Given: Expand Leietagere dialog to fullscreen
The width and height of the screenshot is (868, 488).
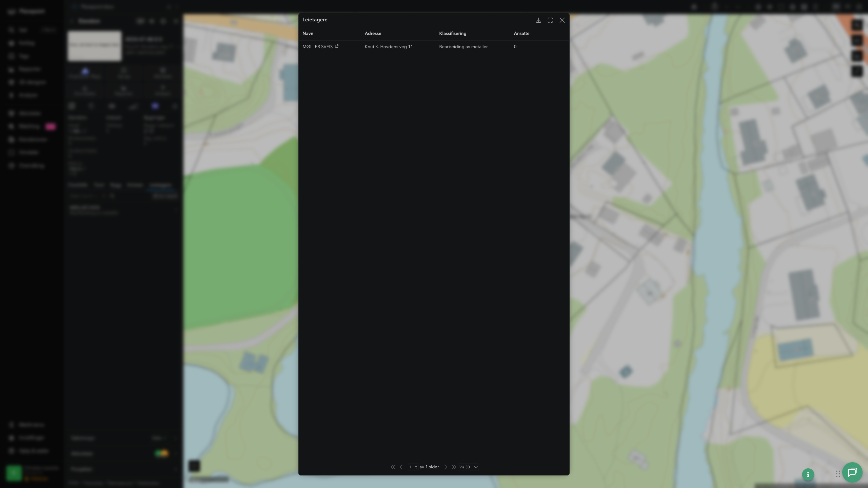Looking at the screenshot, I should tap(550, 20).
